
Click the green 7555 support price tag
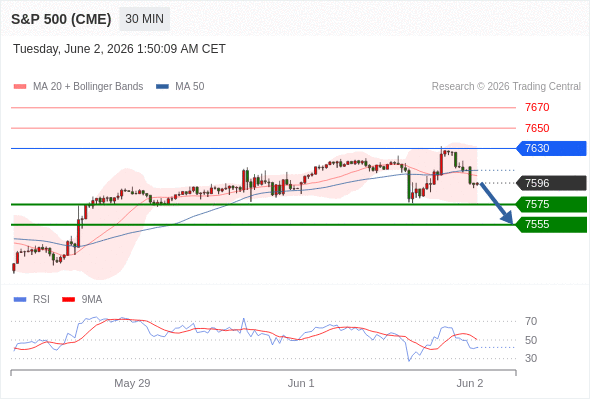click(x=551, y=225)
